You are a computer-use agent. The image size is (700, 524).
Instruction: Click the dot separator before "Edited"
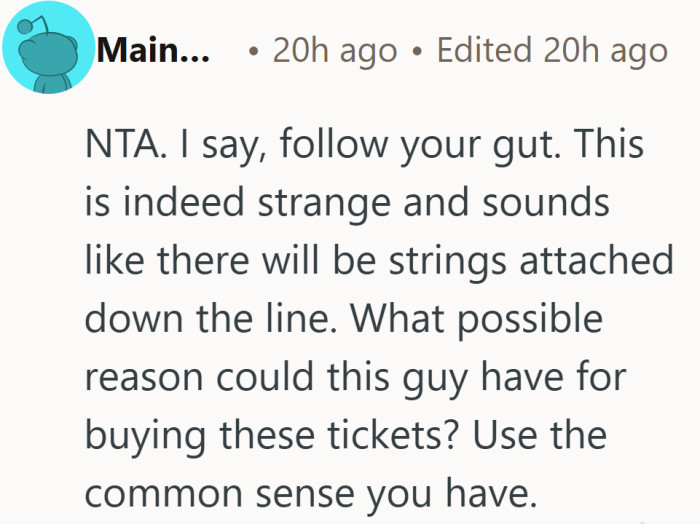point(416,52)
